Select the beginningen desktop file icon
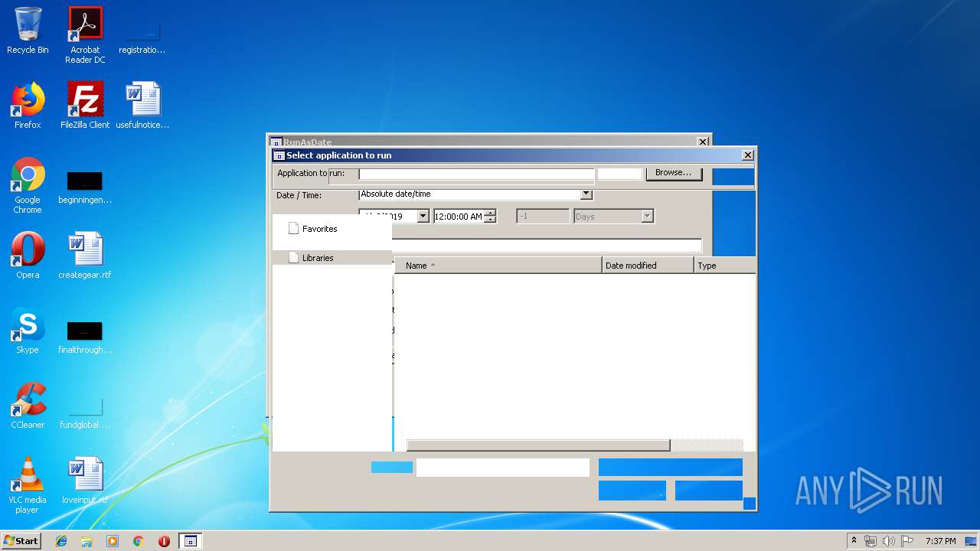This screenshot has width=980, height=551. 85,187
